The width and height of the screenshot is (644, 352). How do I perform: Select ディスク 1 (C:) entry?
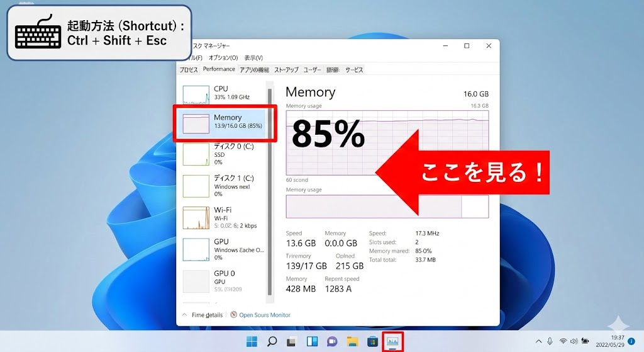[x=225, y=186]
